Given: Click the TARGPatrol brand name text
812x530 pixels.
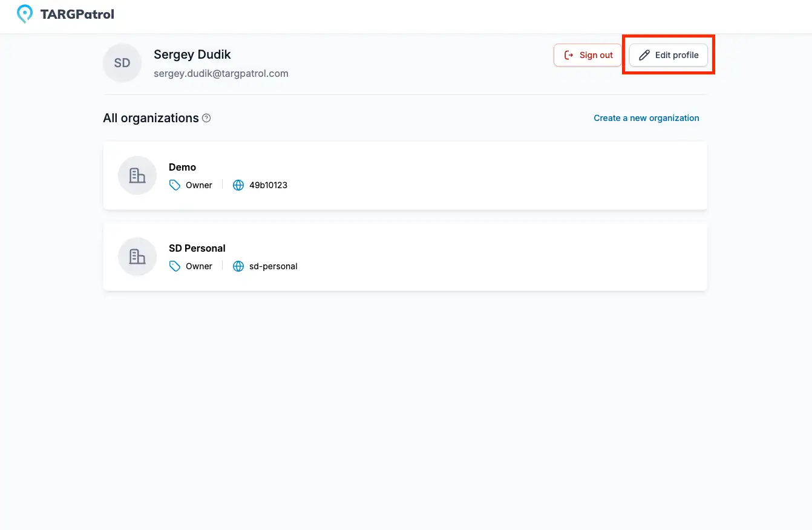Looking at the screenshot, I should (77, 14).
